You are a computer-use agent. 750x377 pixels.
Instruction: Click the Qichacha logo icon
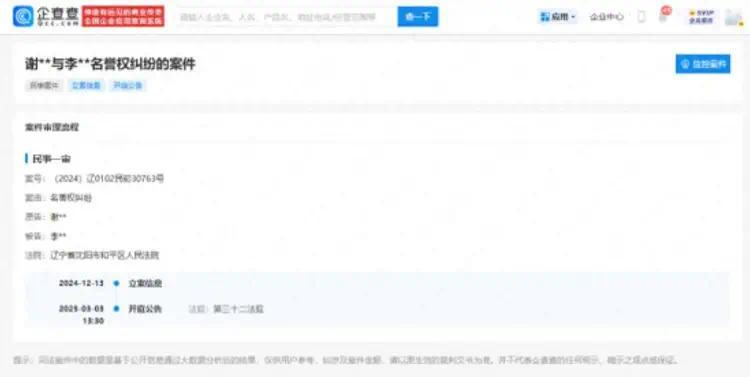[x=23, y=16]
